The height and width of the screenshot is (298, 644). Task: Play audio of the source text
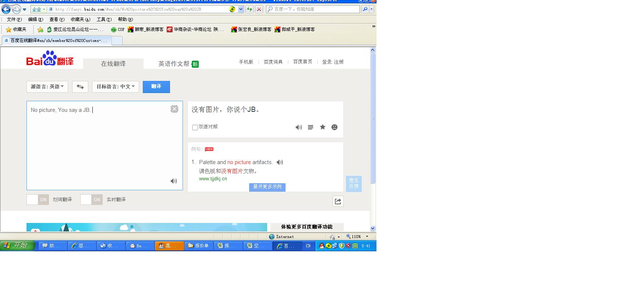174,181
